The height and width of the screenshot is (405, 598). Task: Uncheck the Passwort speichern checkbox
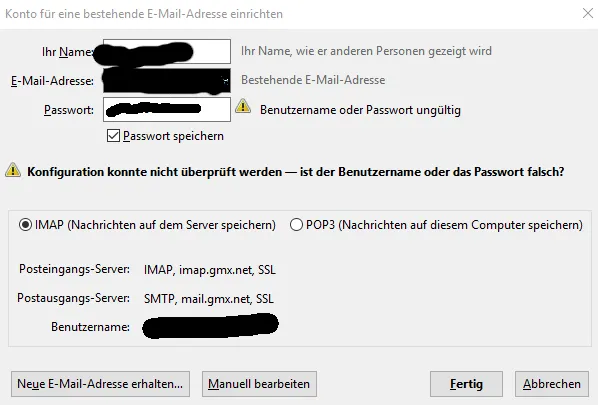click(113, 136)
